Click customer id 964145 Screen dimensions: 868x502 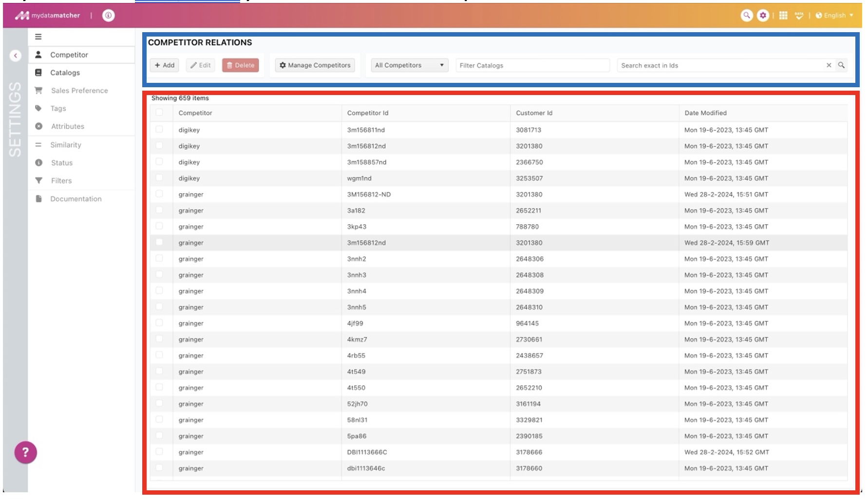(x=528, y=323)
